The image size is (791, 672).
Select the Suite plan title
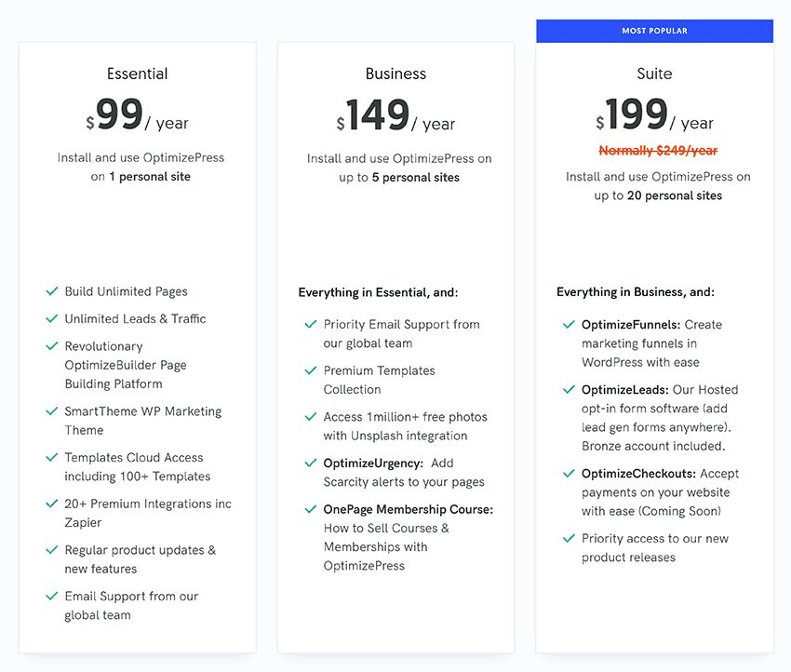[x=655, y=74]
